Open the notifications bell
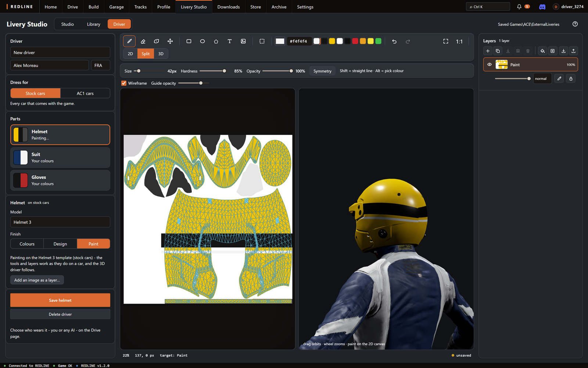The height and width of the screenshot is (368, 588). click(519, 7)
